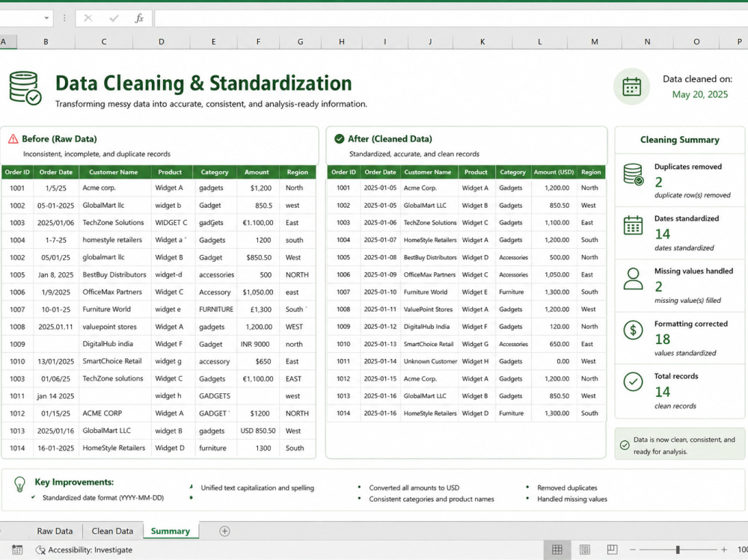
Task: Select cleaned cell SmartChoice Retail
Action: point(429,344)
